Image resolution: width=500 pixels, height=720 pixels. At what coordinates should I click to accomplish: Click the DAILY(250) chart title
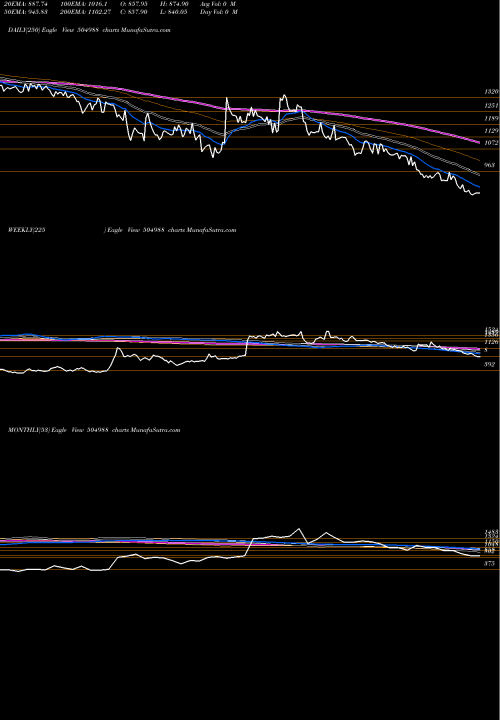tap(89, 30)
